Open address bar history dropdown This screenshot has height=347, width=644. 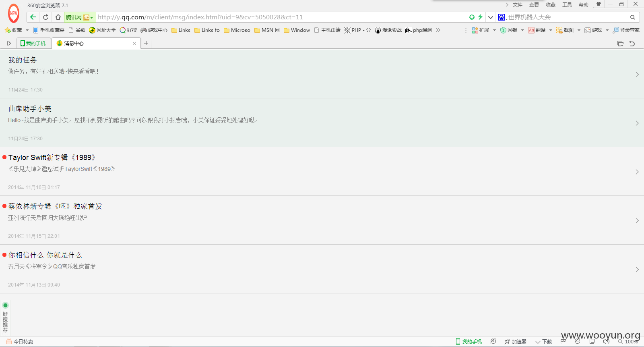(490, 17)
